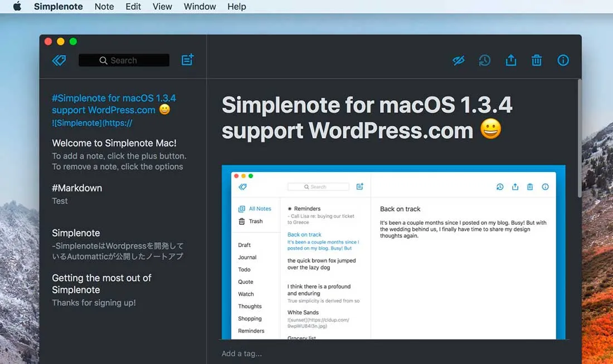Open the Window menu
613x364 pixels.
click(x=200, y=7)
